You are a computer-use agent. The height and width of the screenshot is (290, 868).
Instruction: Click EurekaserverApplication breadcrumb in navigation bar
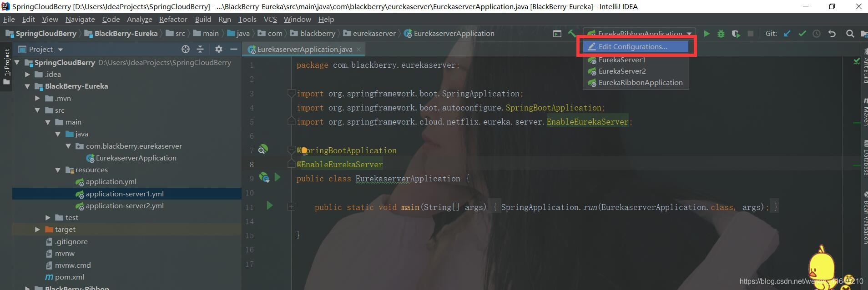449,33
